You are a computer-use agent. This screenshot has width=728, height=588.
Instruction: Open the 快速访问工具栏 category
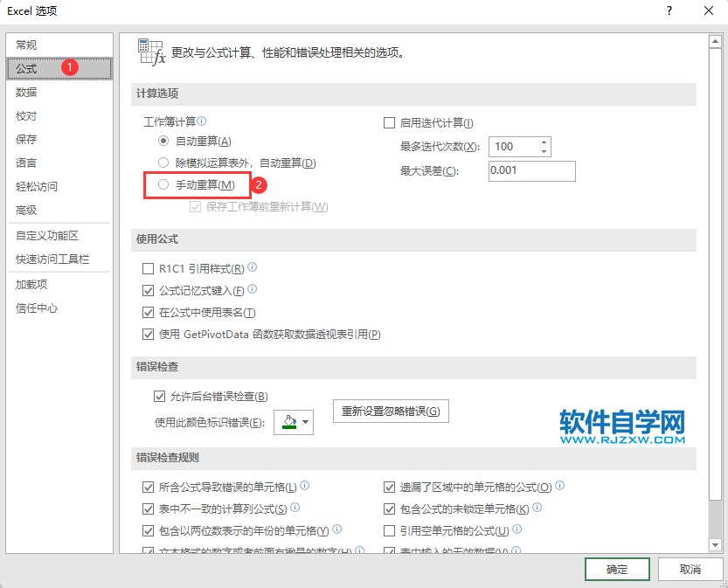tap(59, 259)
